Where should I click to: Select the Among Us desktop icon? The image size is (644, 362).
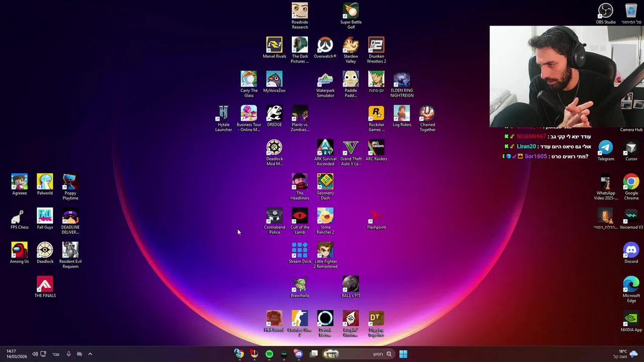tap(20, 253)
